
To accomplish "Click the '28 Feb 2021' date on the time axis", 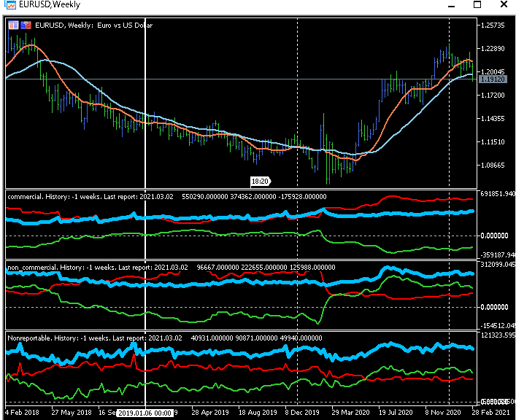I will (x=490, y=413).
